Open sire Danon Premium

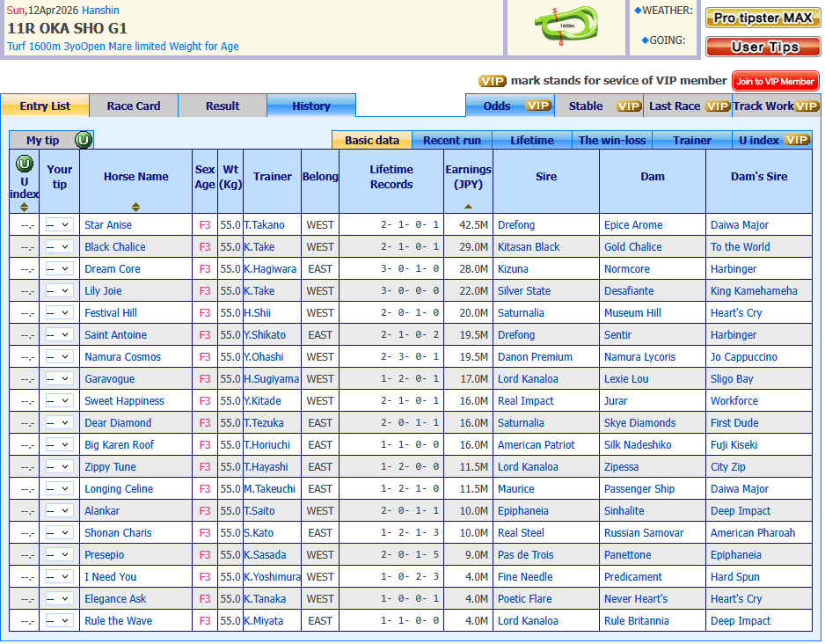pyautogui.click(x=535, y=356)
